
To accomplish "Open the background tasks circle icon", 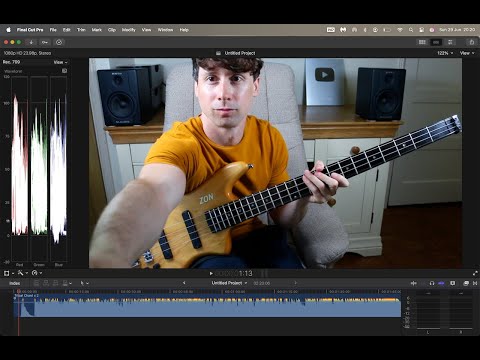I will 59,42.
